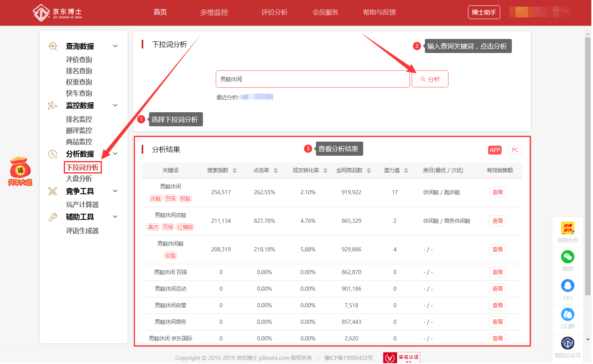Click 查看 for 男鞋休闲皮鞋 row
593x364 pixels.
click(x=497, y=221)
